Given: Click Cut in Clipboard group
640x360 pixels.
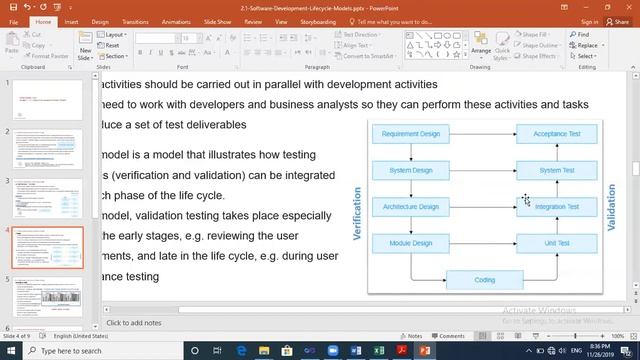Looking at the screenshot, I should [32, 35].
